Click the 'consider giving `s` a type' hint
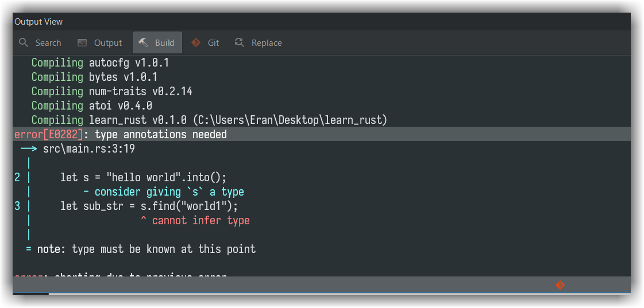Viewport: 644px width, 308px height. (x=169, y=192)
